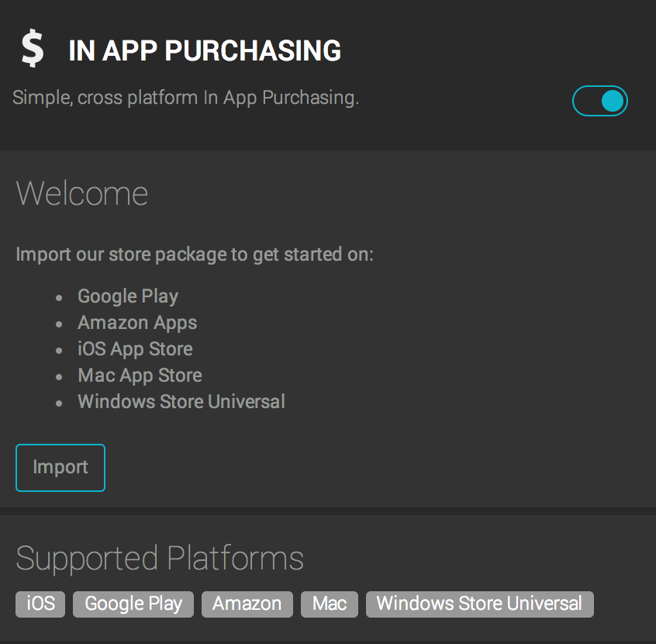Click the Welcome heading
The height and width of the screenshot is (644, 656).
click(x=82, y=194)
